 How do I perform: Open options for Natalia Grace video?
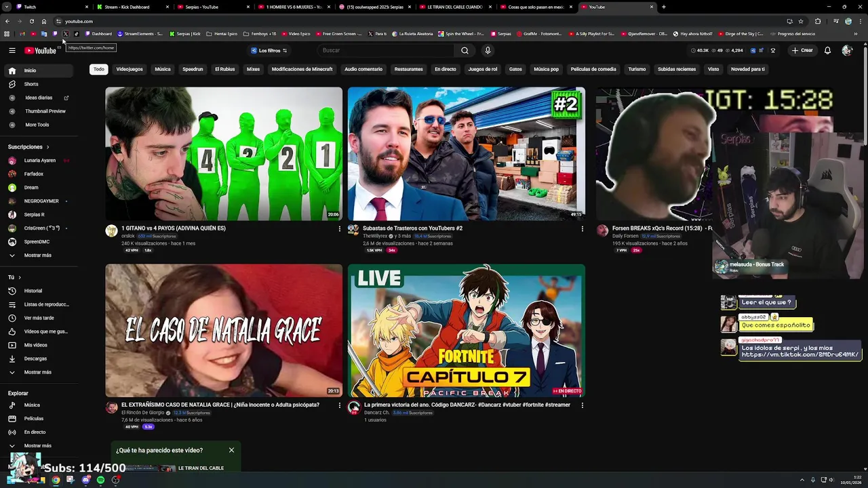click(x=340, y=405)
